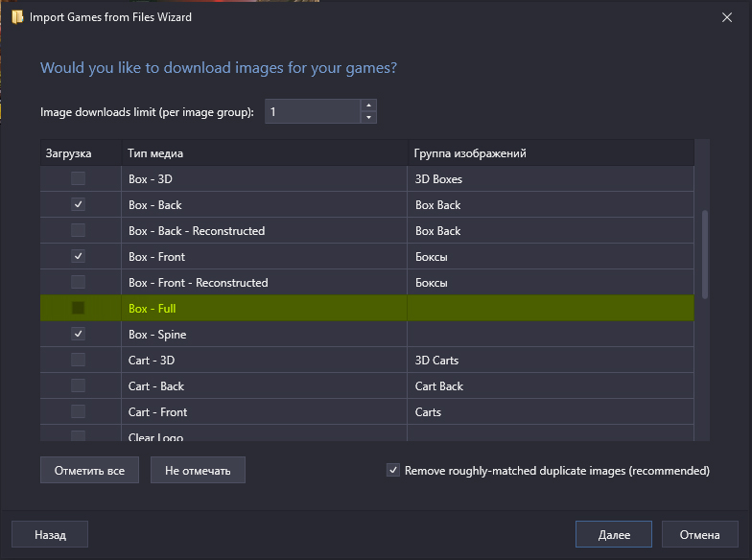Uncheck the Box - Spine checkbox

[x=79, y=335]
